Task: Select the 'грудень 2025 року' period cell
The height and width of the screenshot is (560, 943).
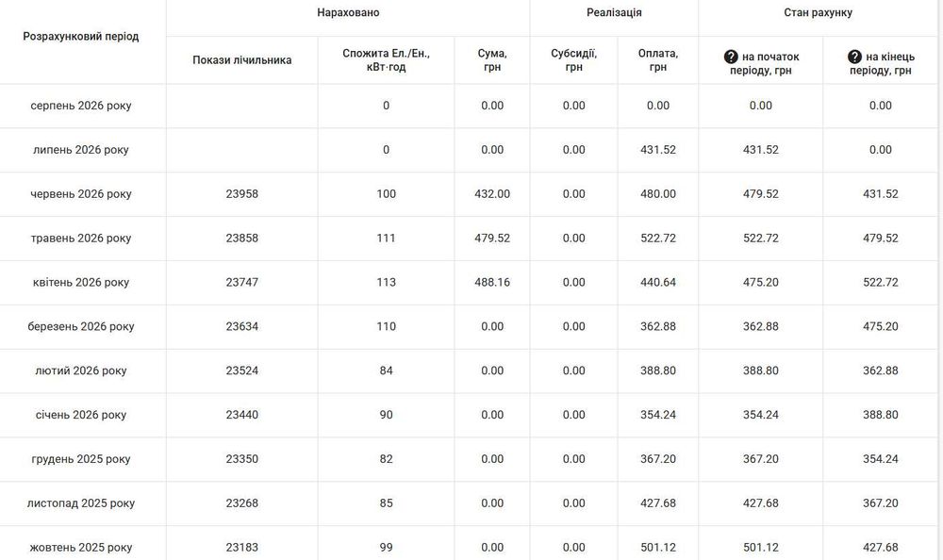Action: tap(81, 459)
